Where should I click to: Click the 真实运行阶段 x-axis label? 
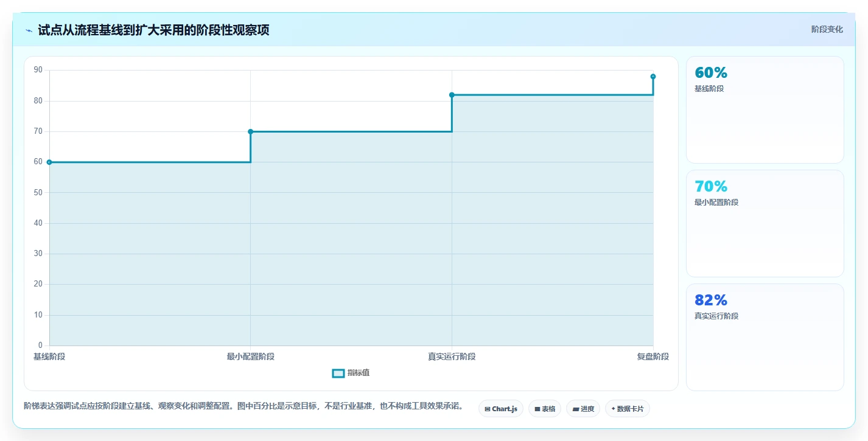[452, 357]
